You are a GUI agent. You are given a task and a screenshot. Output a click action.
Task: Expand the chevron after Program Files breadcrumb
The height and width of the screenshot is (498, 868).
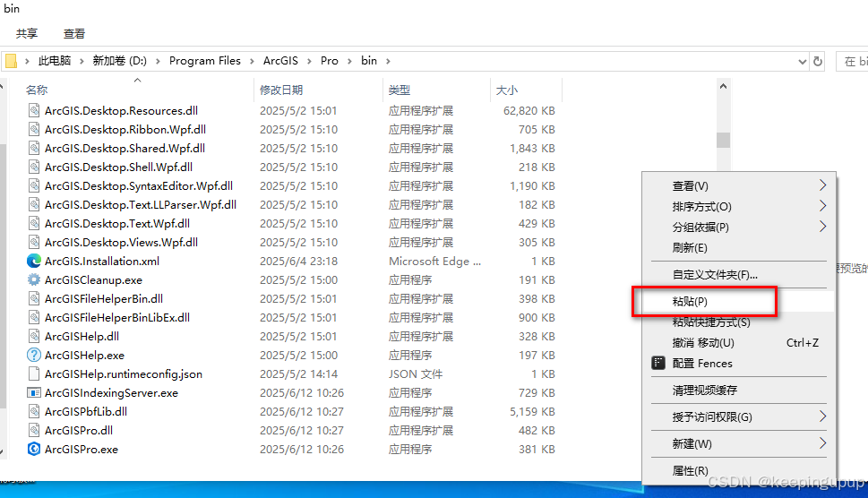(x=252, y=61)
